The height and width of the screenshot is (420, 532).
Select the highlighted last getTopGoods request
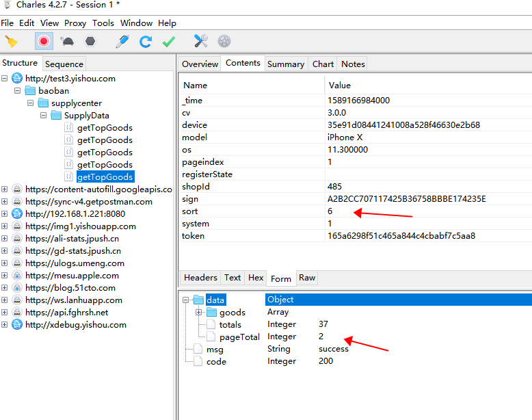point(105,177)
